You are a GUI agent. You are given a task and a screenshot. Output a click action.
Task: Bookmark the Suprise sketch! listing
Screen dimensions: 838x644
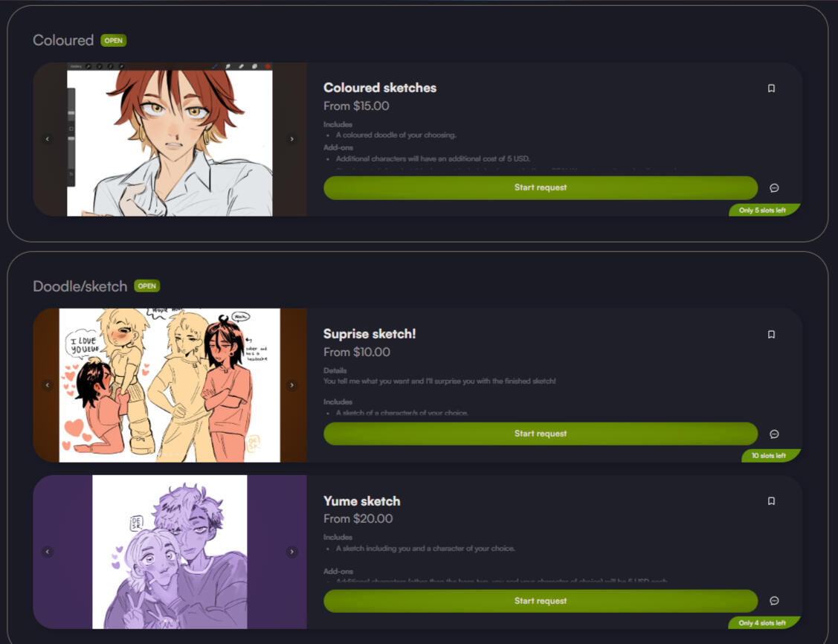click(x=770, y=335)
